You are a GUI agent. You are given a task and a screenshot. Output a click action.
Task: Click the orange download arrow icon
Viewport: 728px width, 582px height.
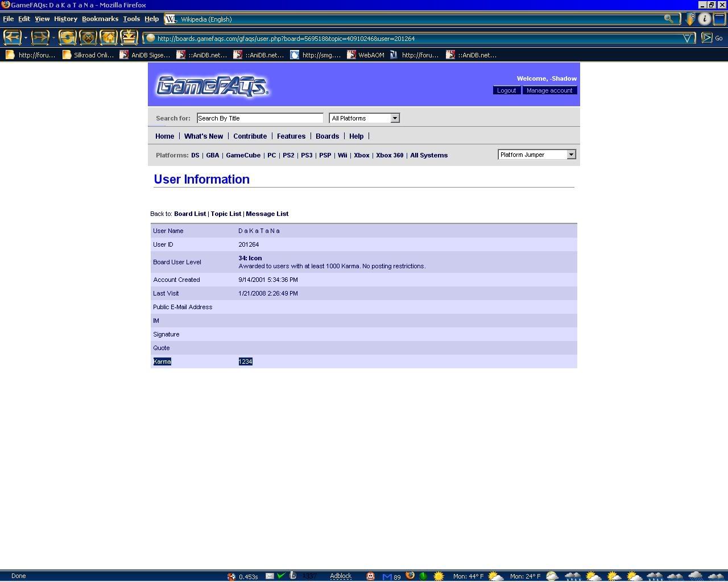(690, 19)
